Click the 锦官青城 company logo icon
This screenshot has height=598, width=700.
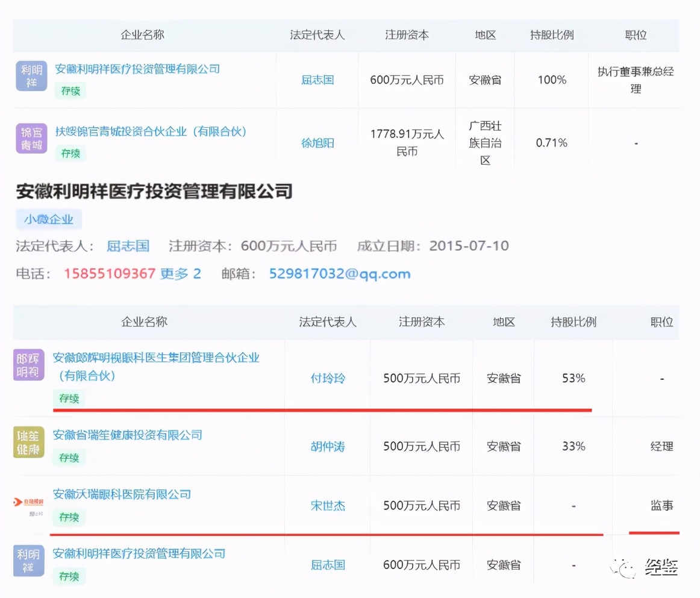click(x=31, y=138)
